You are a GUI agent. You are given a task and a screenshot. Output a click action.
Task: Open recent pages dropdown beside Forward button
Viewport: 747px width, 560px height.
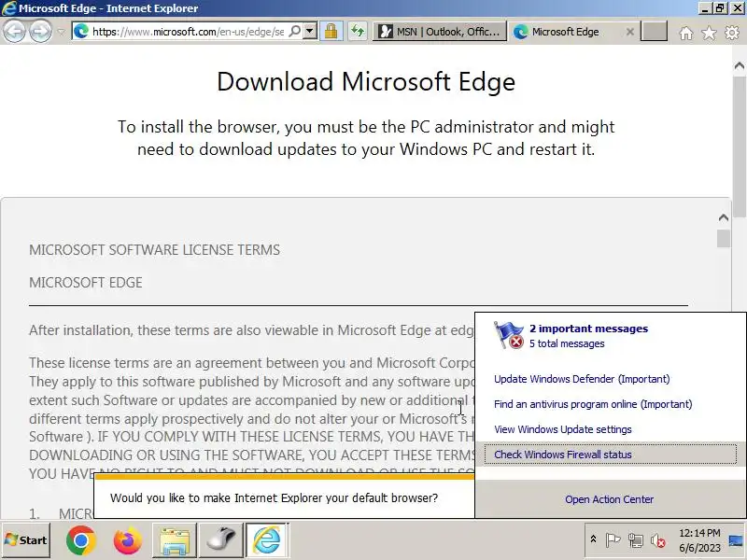click(61, 32)
